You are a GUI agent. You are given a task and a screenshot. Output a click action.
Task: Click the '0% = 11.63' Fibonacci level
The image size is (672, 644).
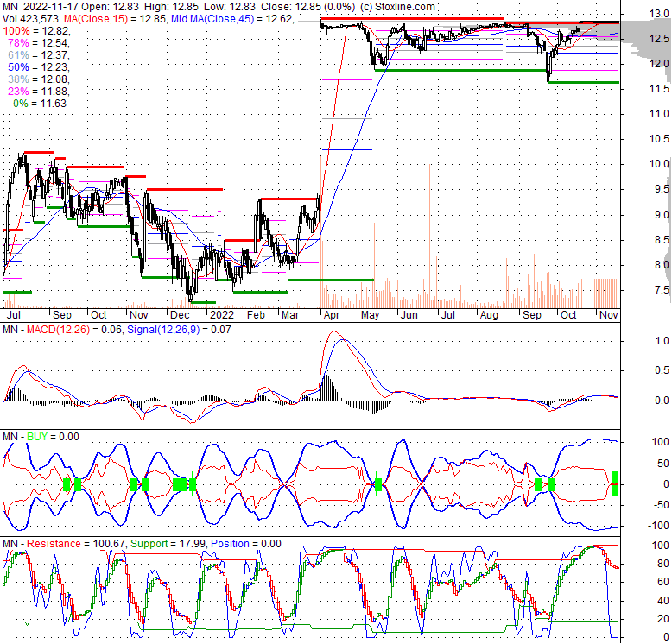(x=40, y=104)
